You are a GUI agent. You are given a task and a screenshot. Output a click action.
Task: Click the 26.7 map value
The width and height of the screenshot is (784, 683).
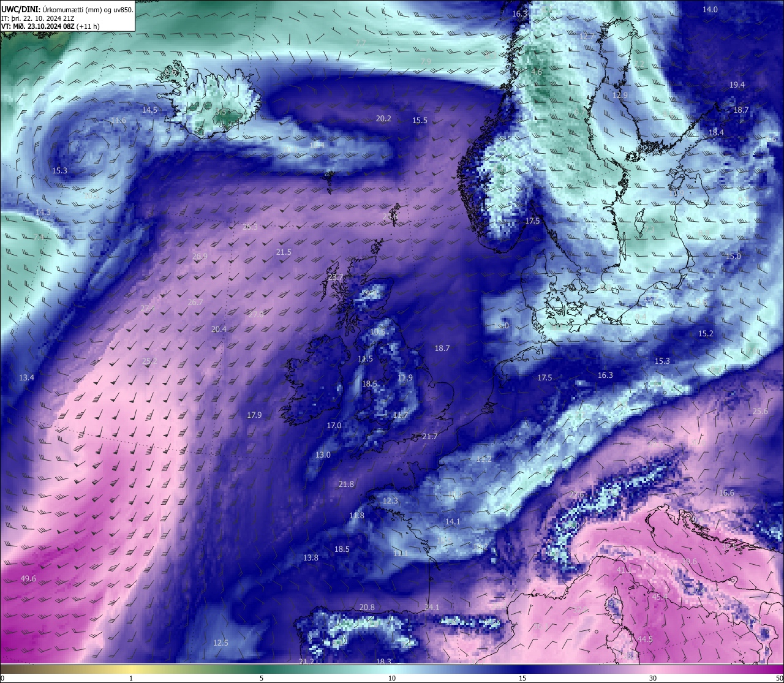(195, 302)
